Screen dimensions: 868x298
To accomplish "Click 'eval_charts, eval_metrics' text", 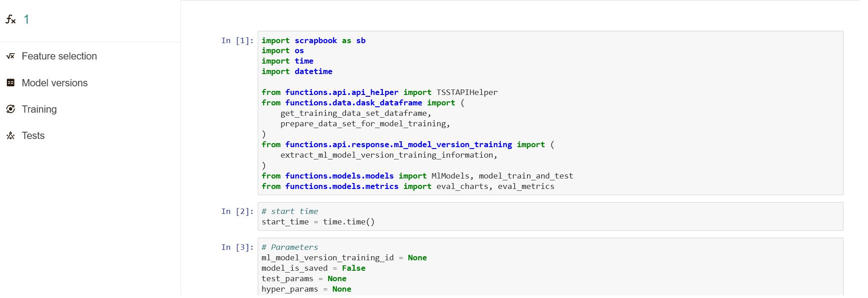I will 495,186.
